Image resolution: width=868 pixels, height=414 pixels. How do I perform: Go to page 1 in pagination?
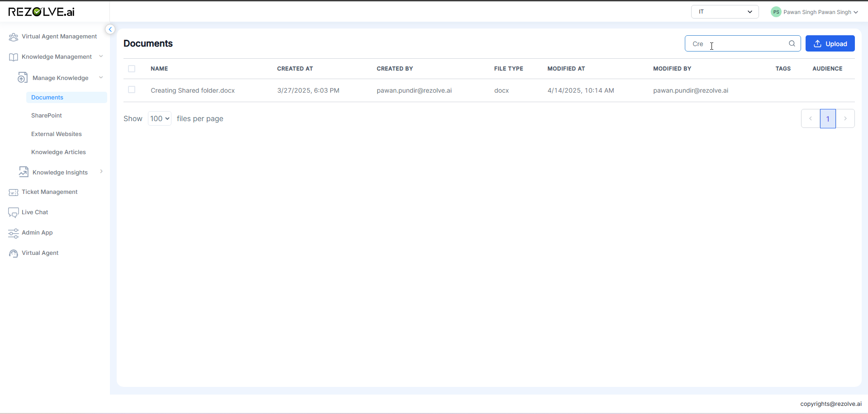pos(828,118)
